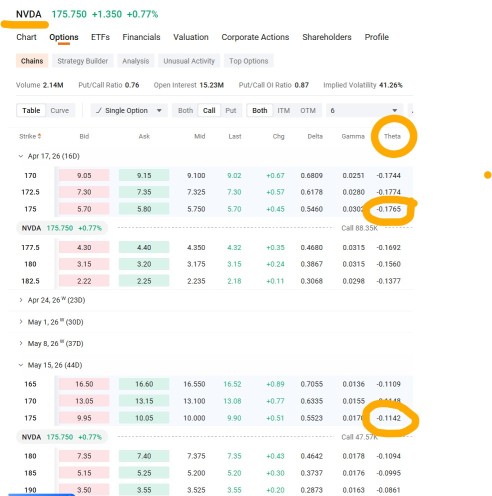This screenshot has height=496, width=492.
Task: Open the Single Option strategy dropdown
Action: click(128, 110)
